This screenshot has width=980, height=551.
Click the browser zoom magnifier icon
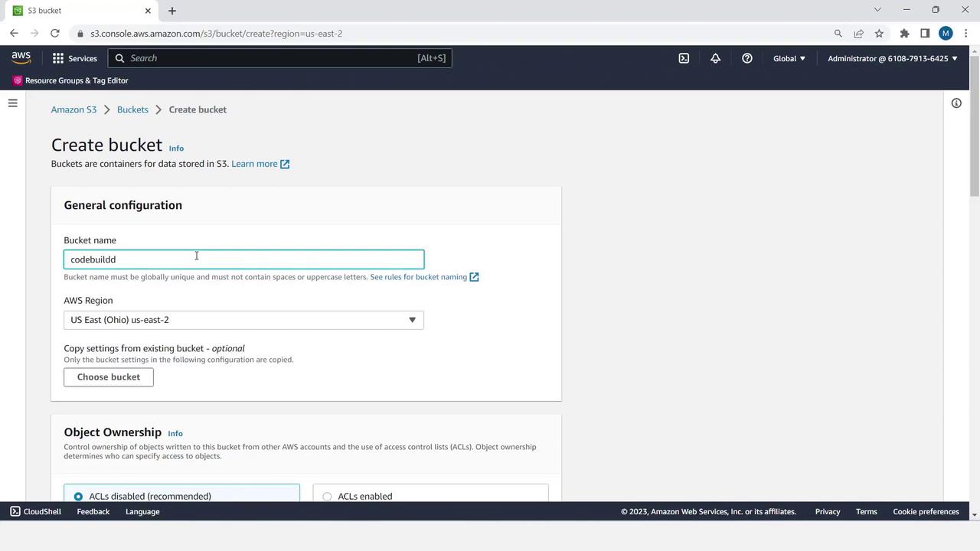(838, 34)
